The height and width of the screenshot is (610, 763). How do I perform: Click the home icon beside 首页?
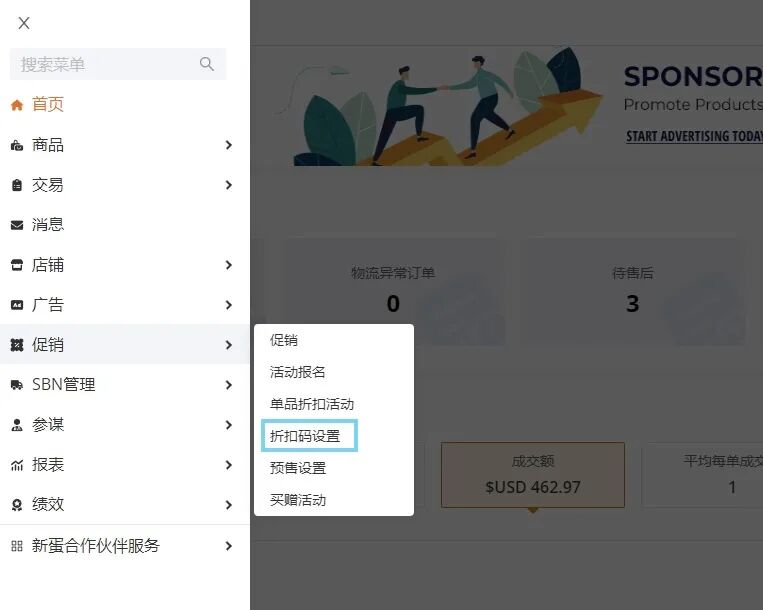pyautogui.click(x=16, y=105)
